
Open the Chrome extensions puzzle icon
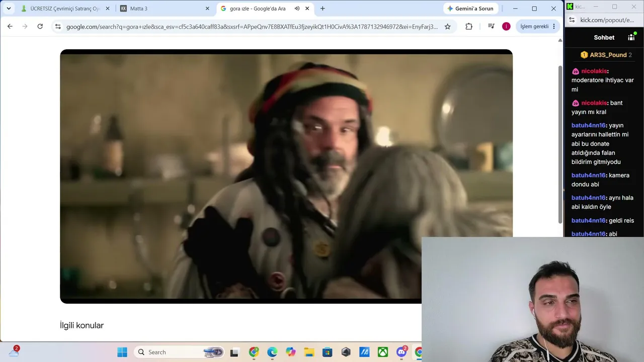coord(469,26)
